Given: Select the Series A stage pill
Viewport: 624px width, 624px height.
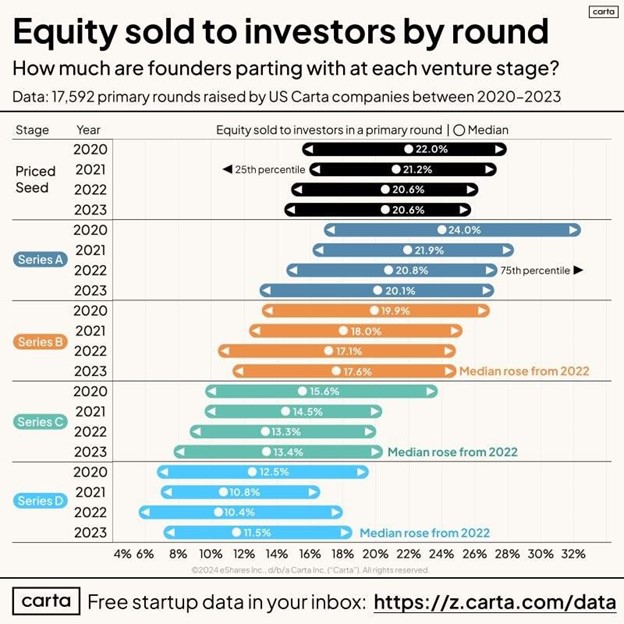Looking at the screenshot, I should tap(41, 260).
